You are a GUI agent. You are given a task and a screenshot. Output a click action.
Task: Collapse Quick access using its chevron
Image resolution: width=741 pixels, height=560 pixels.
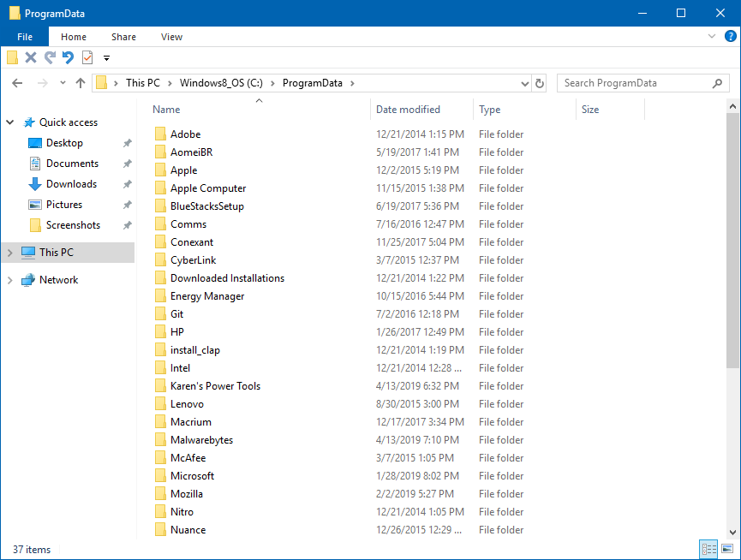(9, 122)
